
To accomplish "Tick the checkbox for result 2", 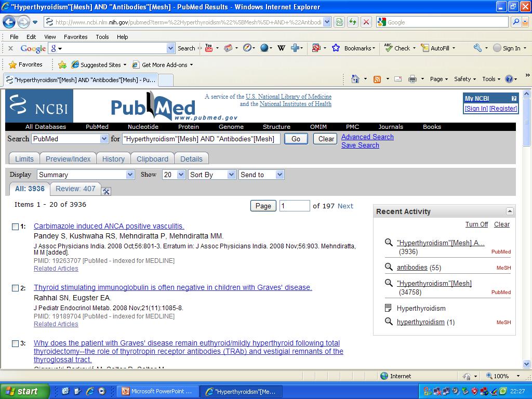I will click(x=15, y=288).
